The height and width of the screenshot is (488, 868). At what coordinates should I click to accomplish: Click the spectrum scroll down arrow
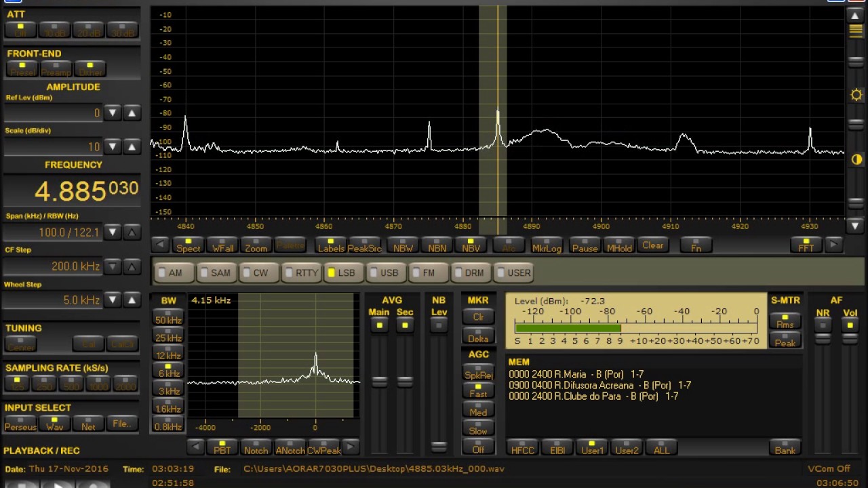click(855, 226)
